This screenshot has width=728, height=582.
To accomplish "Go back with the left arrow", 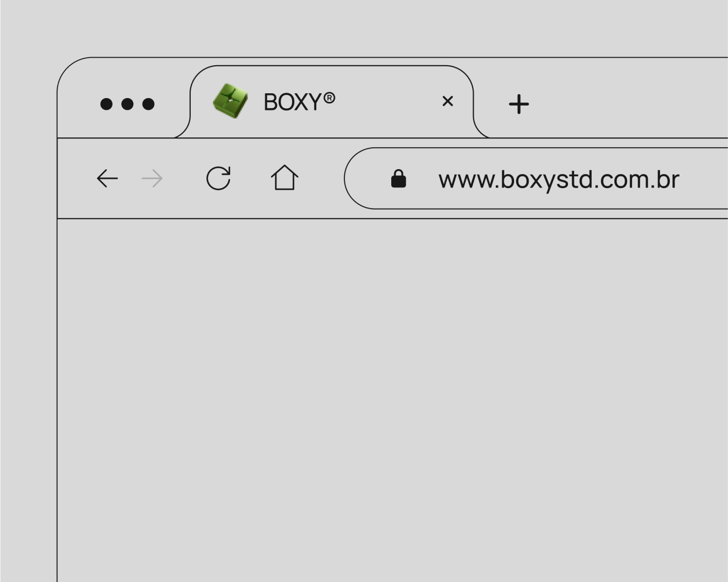I will tap(107, 178).
